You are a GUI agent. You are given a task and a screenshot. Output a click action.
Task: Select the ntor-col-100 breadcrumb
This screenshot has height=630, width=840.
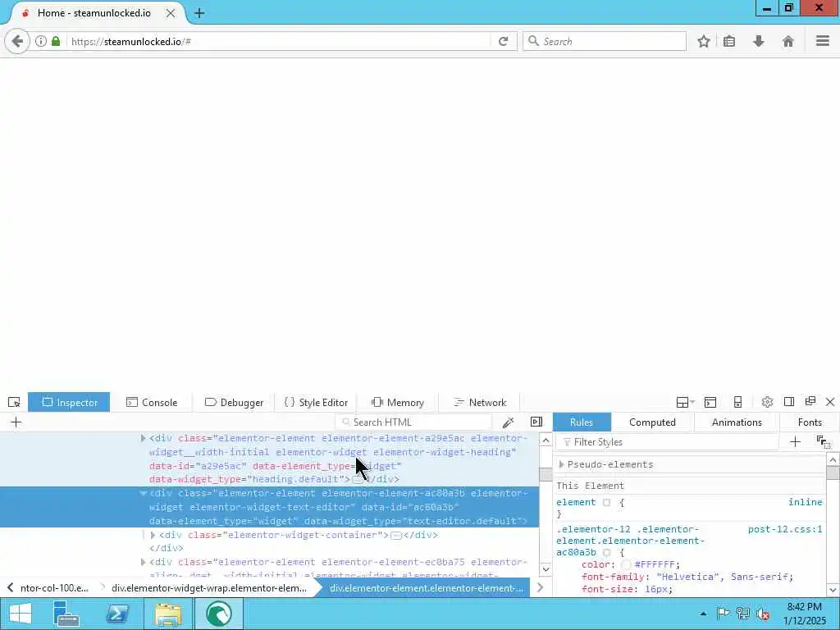pos(54,587)
